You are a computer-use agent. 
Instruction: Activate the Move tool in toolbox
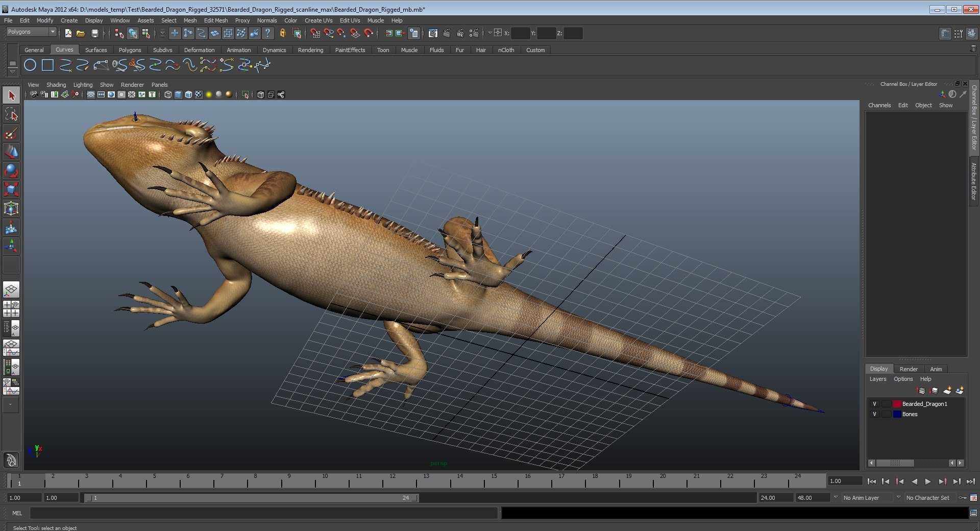(11, 152)
